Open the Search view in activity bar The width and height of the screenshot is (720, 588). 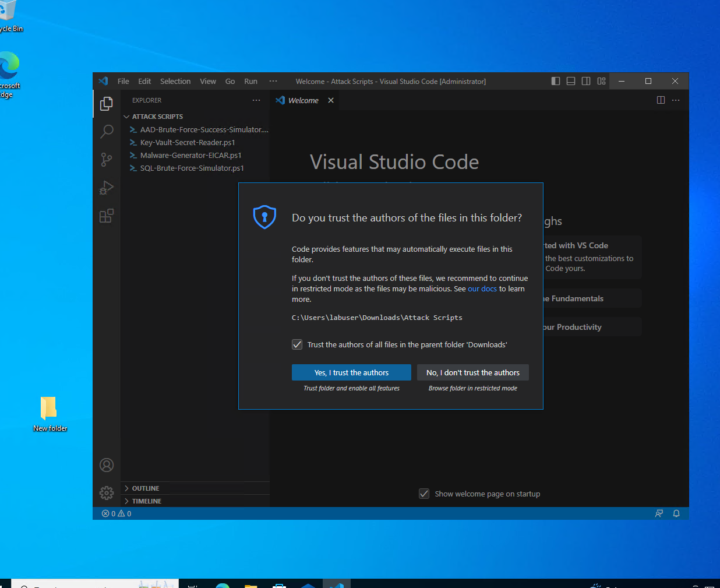click(x=107, y=131)
